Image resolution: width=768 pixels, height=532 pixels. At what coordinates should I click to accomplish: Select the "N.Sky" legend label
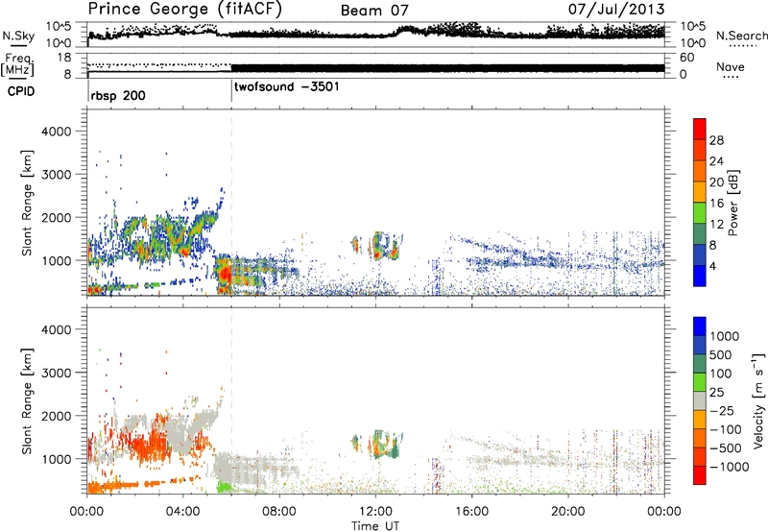pos(18,36)
